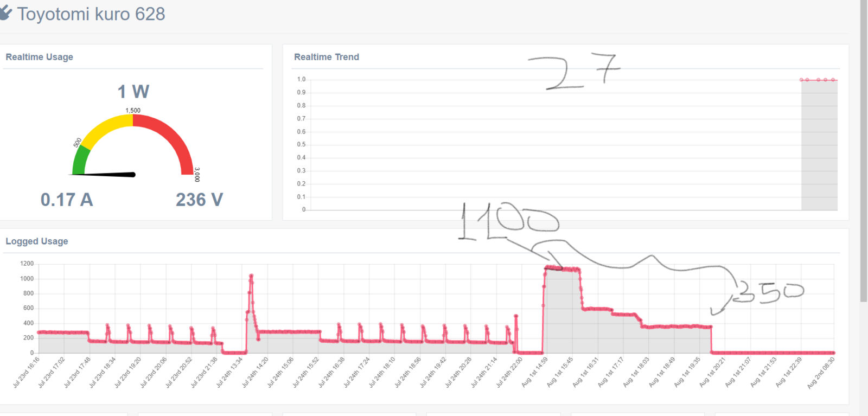Screen dimensions: 868x416
Task: Click the Realtime Usage panel heading
Action: pyautogui.click(x=39, y=57)
